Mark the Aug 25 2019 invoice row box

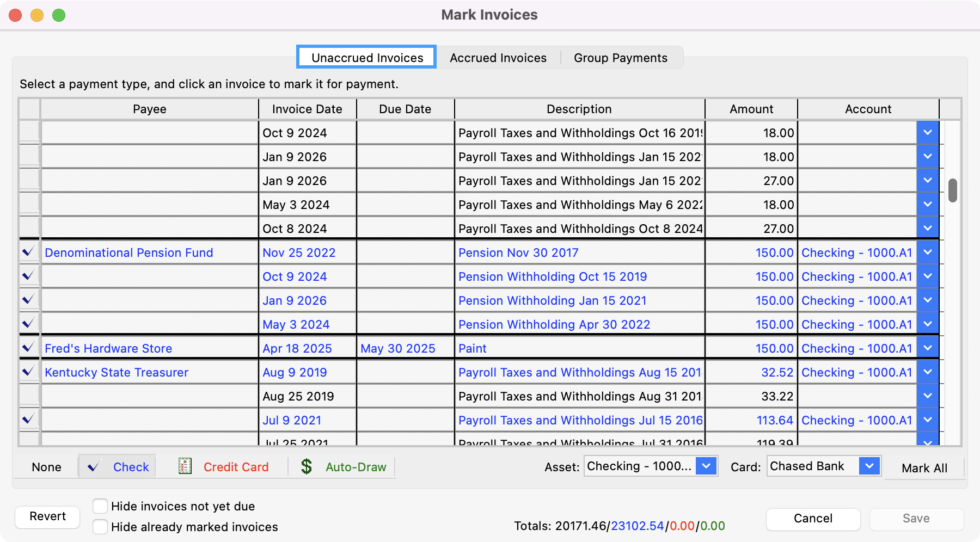coord(29,396)
